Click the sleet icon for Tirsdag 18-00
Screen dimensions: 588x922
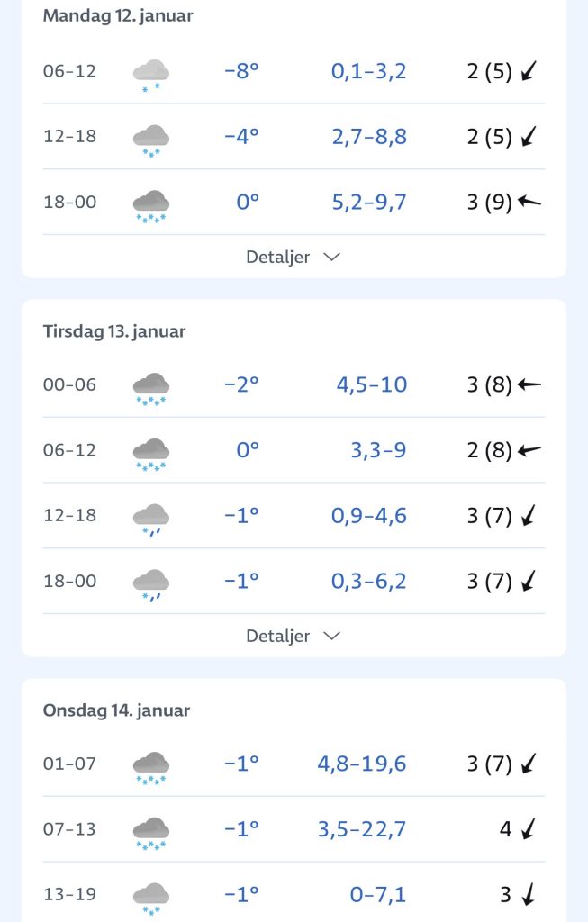[150, 583]
